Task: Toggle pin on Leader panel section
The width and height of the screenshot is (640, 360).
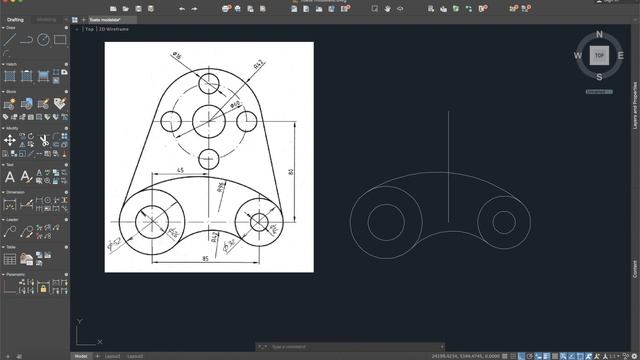Action: 66,220
